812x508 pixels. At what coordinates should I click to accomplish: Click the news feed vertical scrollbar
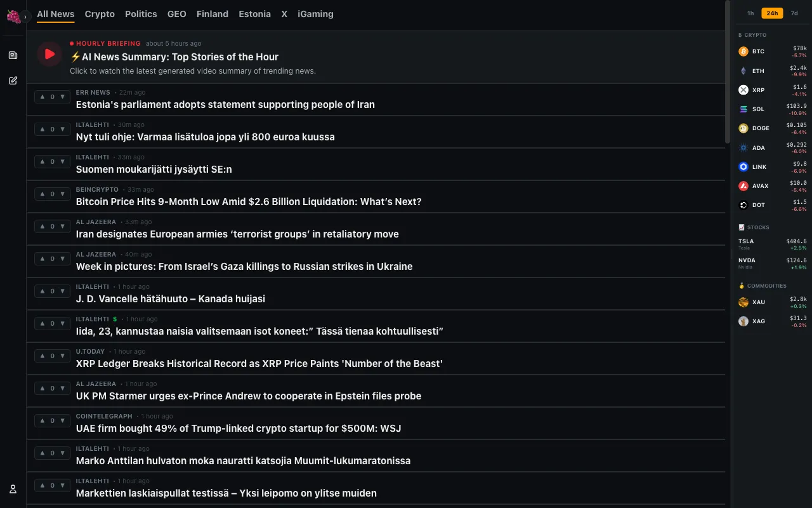(x=728, y=72)
